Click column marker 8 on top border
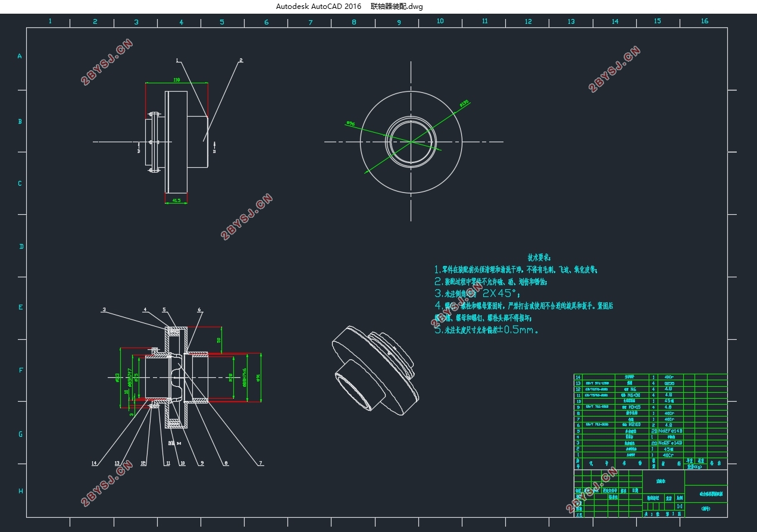Screen dimensions: 757x532 tap(354, 21)
